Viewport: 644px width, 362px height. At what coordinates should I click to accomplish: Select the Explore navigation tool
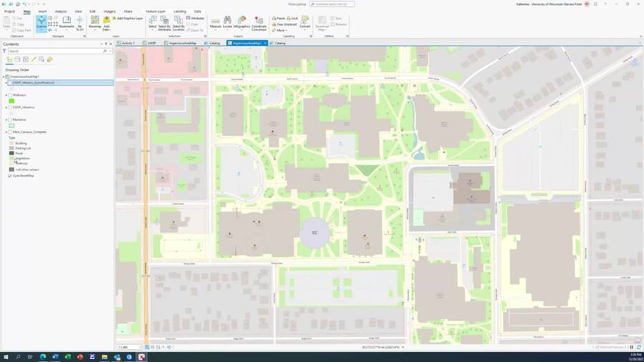(42, 24)
